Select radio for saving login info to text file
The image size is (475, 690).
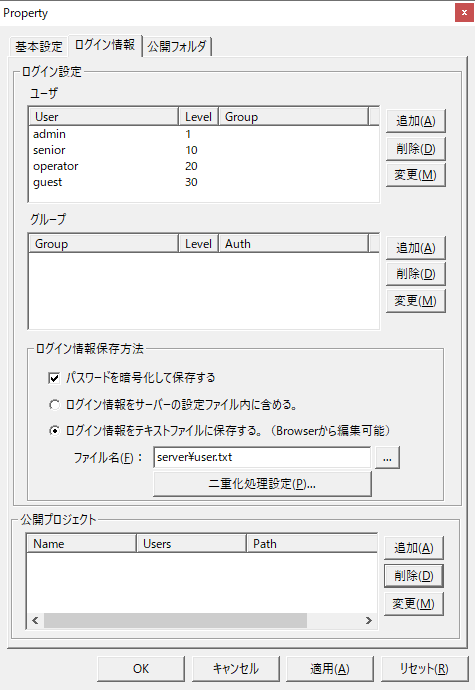(x=54, y=430)
